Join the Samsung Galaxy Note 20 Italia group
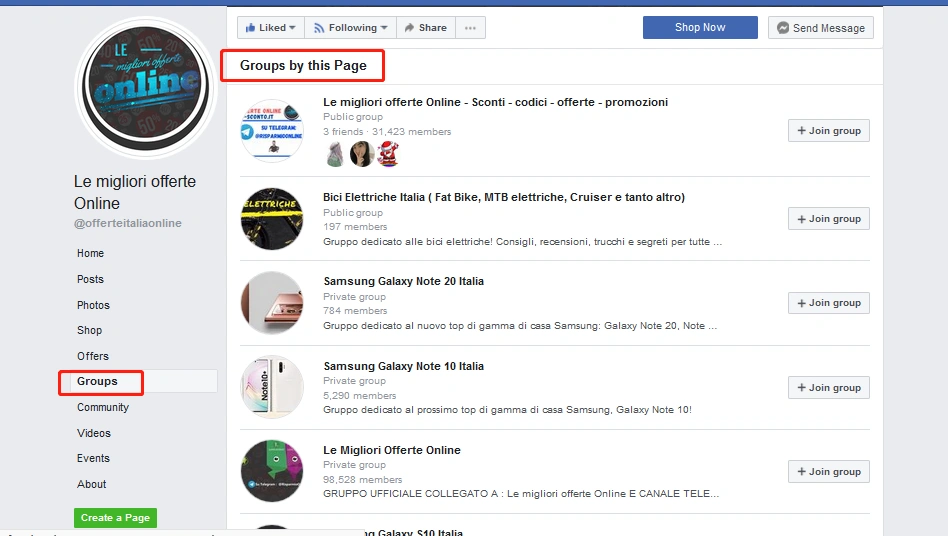This screenshot has width=948, height=536. click(828, 303)
